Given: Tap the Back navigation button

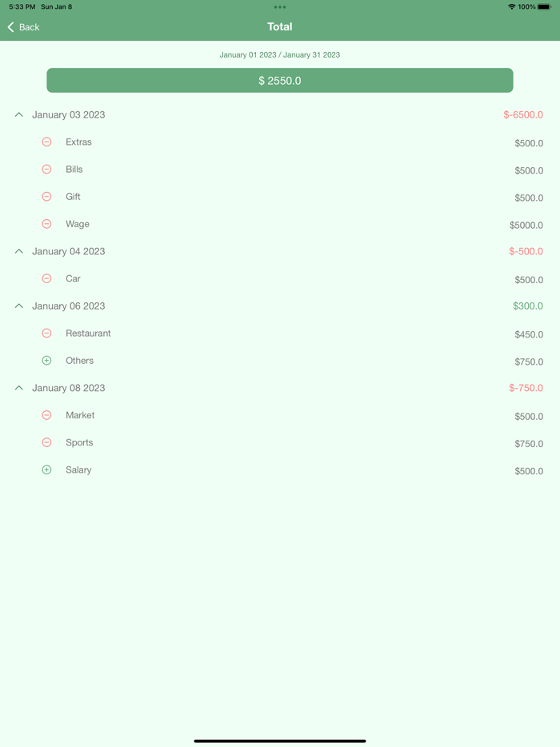Looking at the screenshot, I should [x=22, y=26].
